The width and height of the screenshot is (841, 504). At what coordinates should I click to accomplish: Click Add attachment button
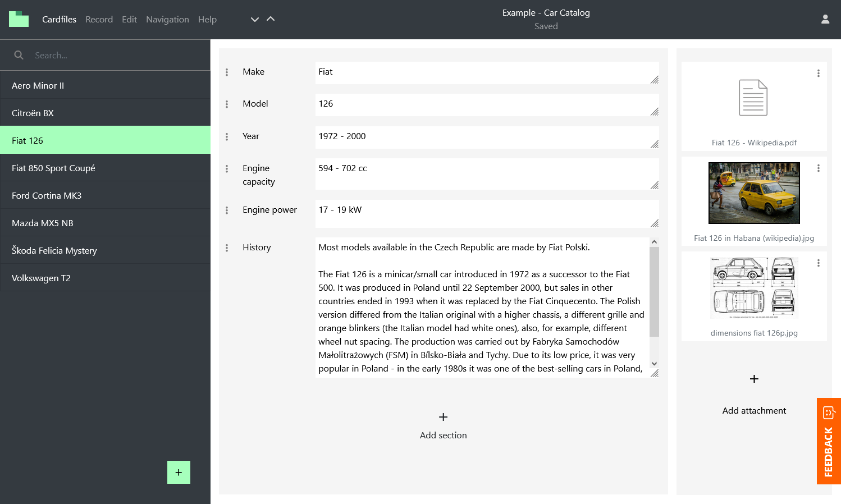tap(753, 395)
